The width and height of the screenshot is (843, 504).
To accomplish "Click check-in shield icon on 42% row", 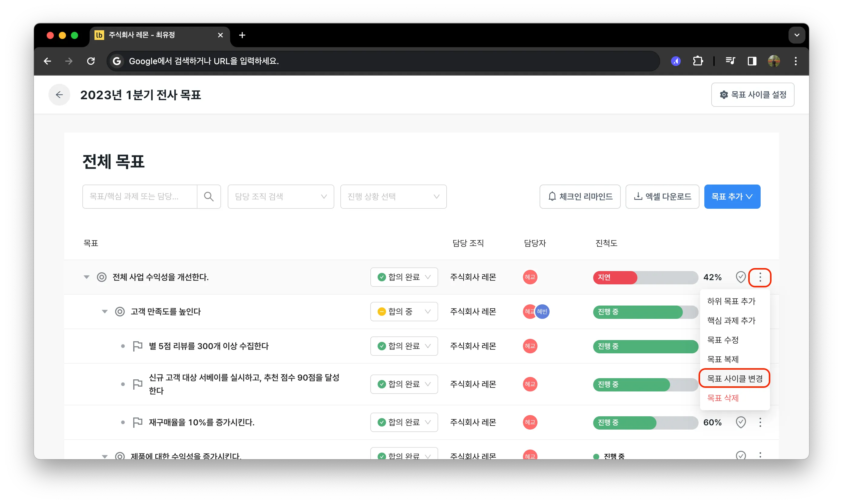I will tap(741, 277).
